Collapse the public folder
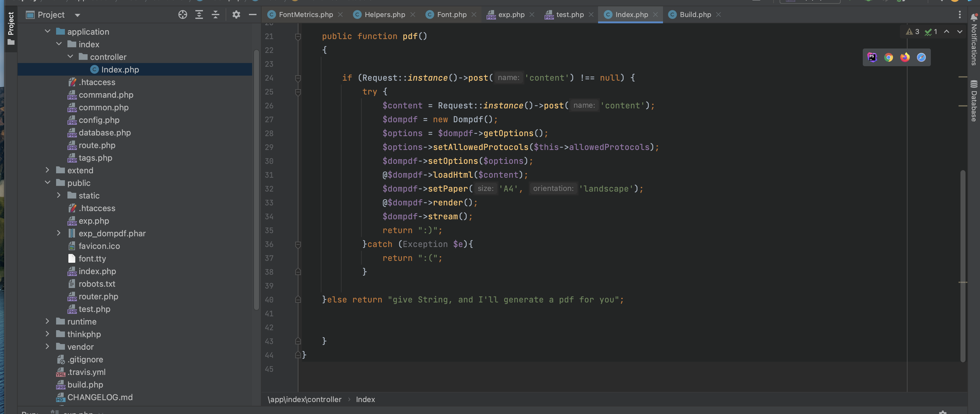The width and height of the screenshot is (980, 414). [x=48, y=182]
